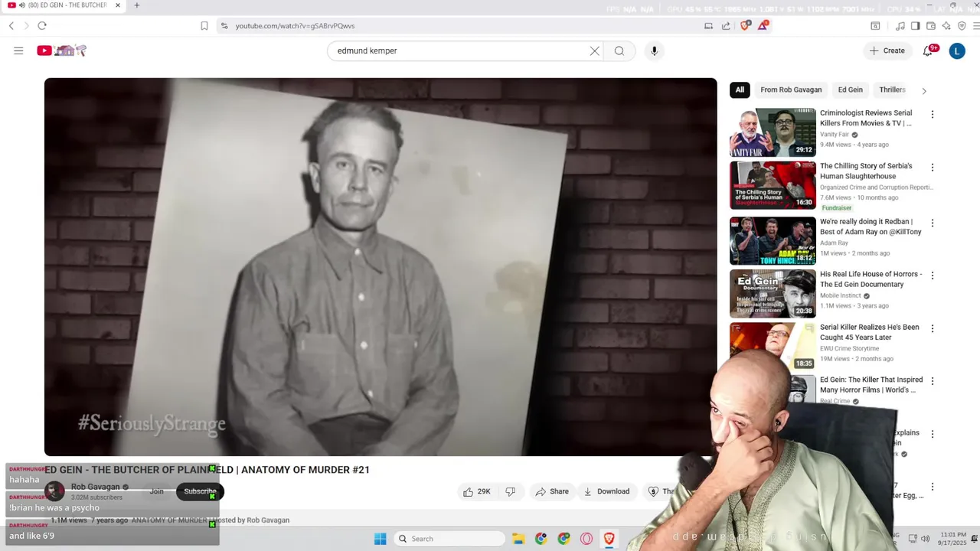Clear the search text with the X
980x551 pixels.
click(594, 51)
